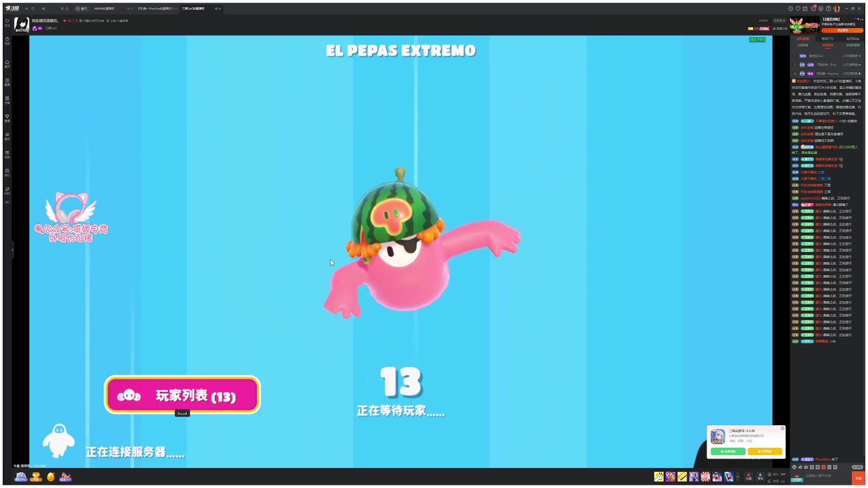Clear the search box with its X icon

point(62,9)
